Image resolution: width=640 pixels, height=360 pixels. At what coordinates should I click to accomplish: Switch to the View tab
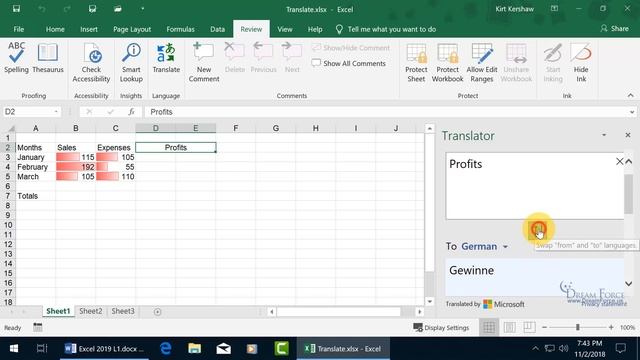[284, 29]
